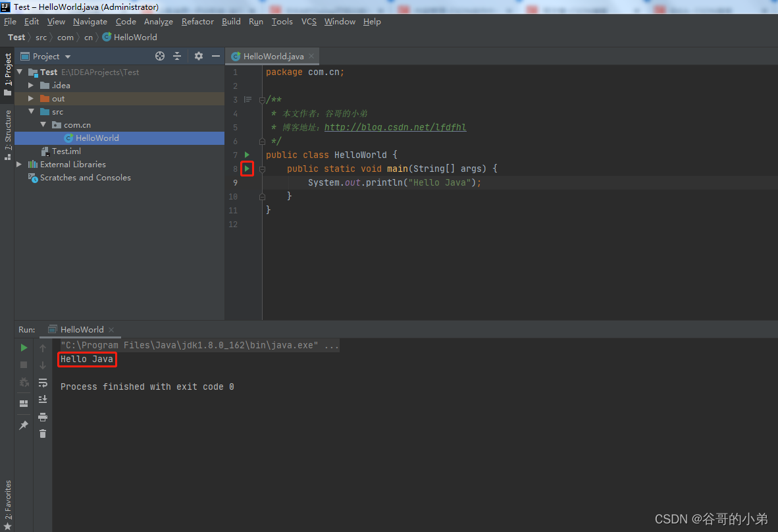
Task: Click the Up the Stack Trace arrow
Action: [43, 348]
